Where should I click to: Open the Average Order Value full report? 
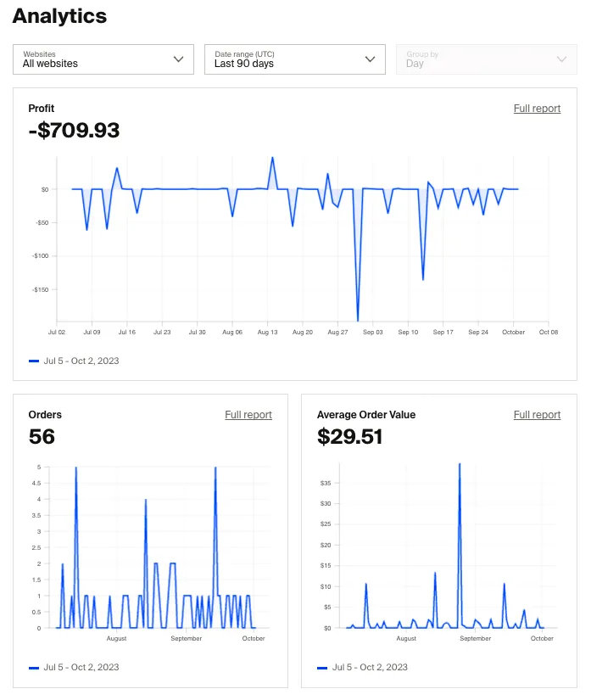pyautogui.click(x=537, y=415)
